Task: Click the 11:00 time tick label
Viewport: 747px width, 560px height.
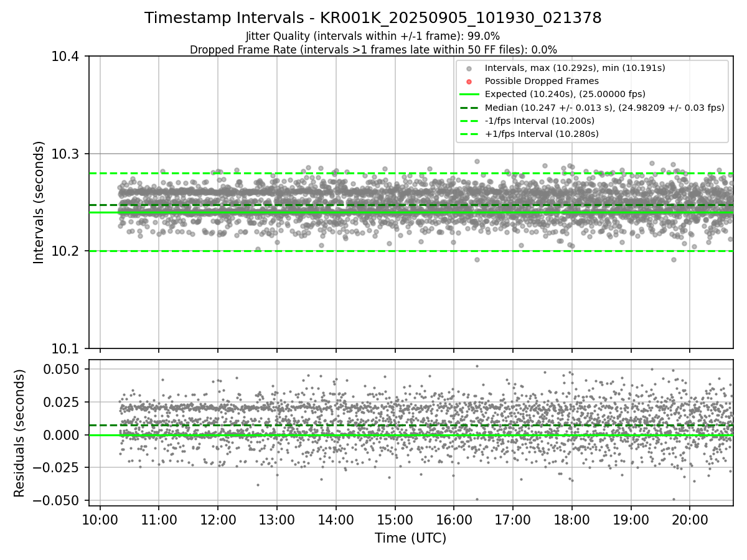Action: (159, 520)
